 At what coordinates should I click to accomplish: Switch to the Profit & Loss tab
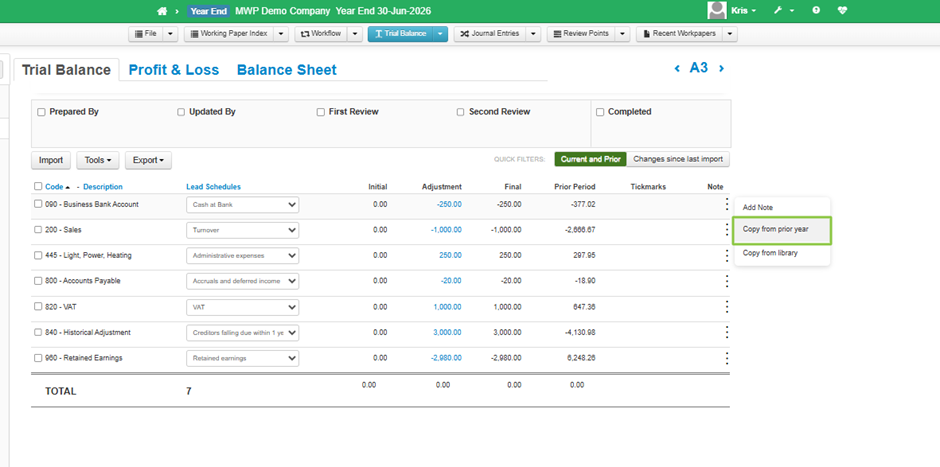pos(174,70)
